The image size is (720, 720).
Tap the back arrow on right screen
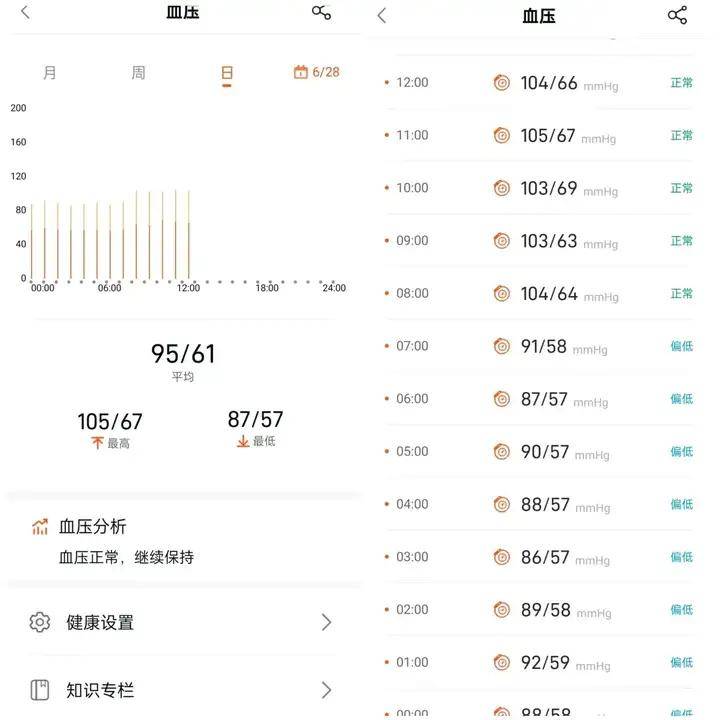(382, 16)
